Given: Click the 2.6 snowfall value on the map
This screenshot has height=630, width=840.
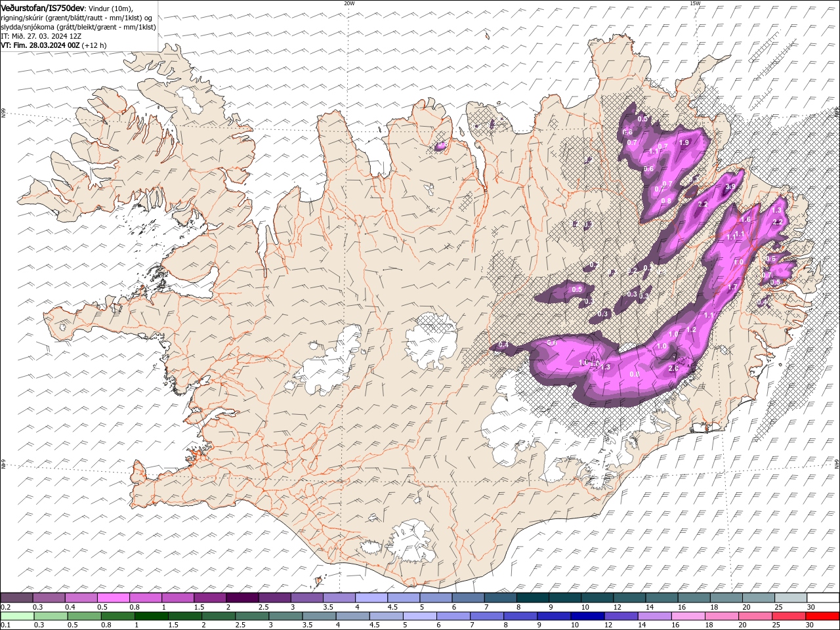Looking at the screenshot, I should point(673,369).
